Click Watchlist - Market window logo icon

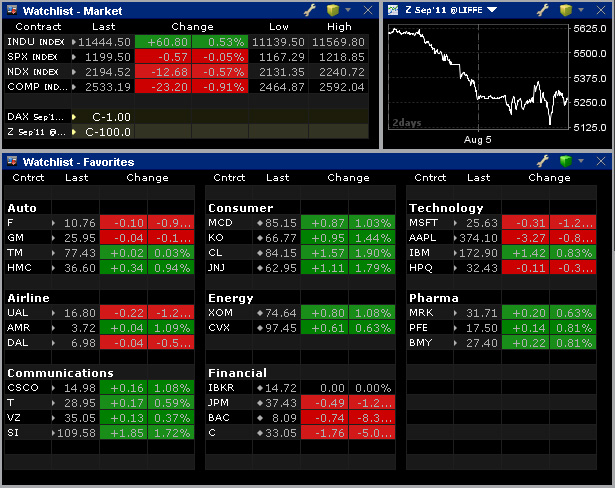click(12, 10)
